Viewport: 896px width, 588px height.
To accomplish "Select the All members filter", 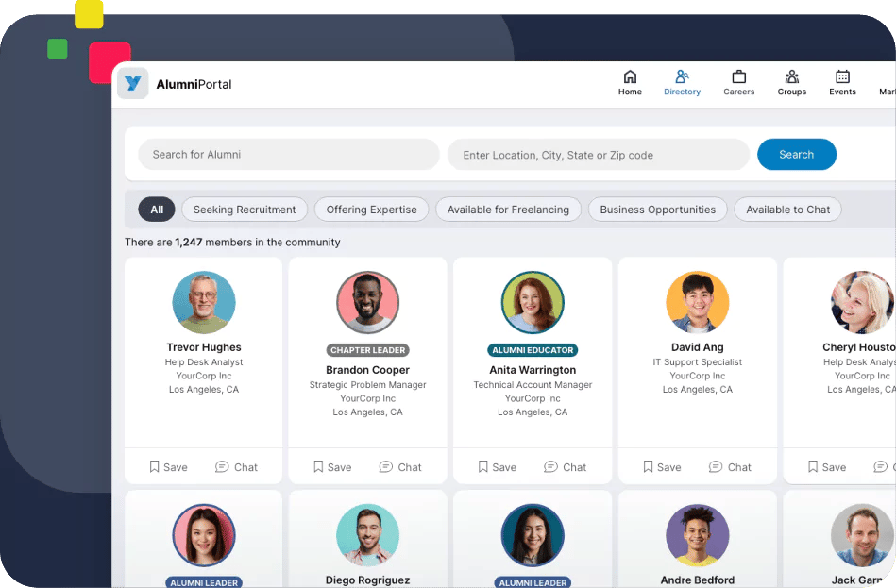I will point(156,209).
